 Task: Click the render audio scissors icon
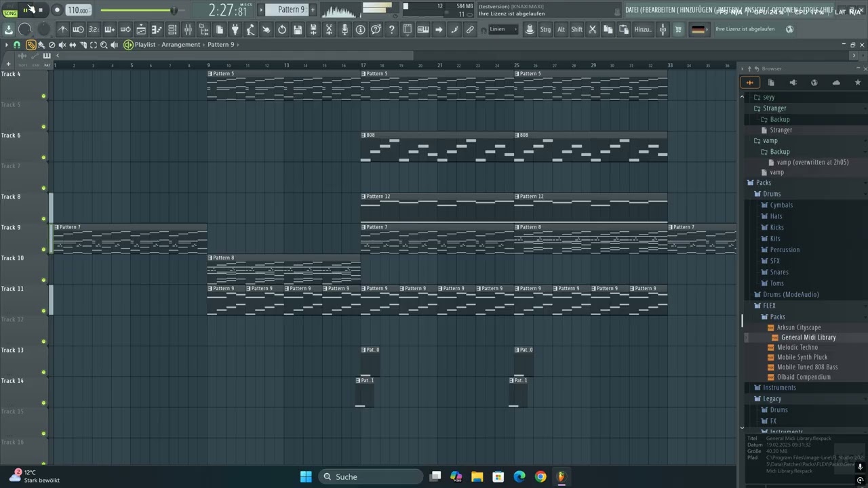click(329, 29)
